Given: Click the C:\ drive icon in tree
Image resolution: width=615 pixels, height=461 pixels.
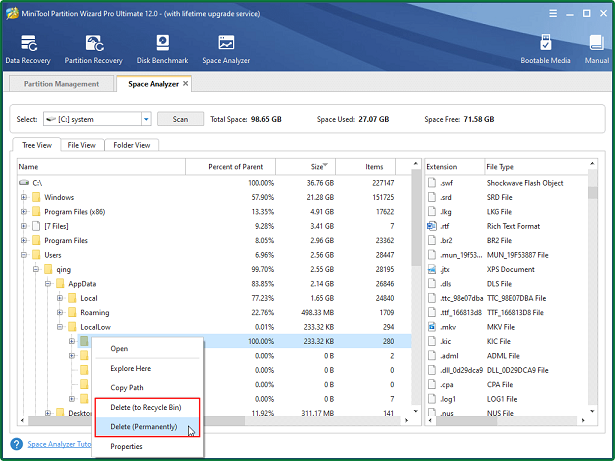Looking at the screenshot, I should pos(24,183).
